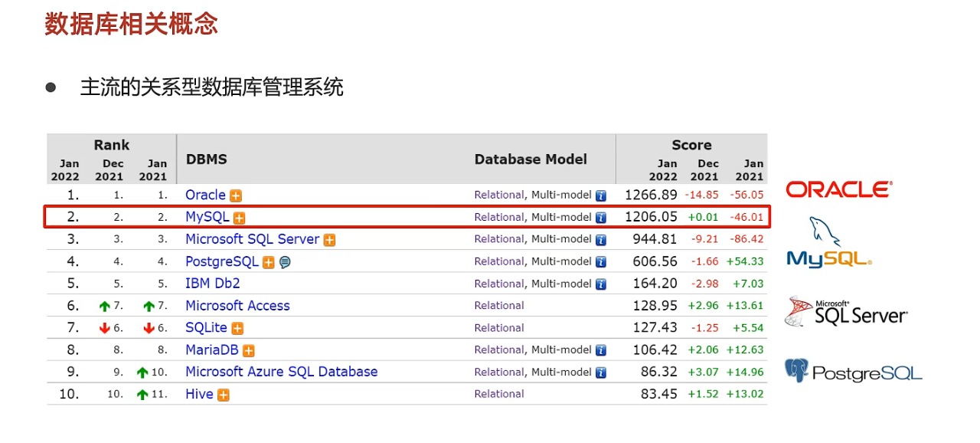Click Relational link in Hive row
This screenshot has width=980, height=443.
(499, 394)
